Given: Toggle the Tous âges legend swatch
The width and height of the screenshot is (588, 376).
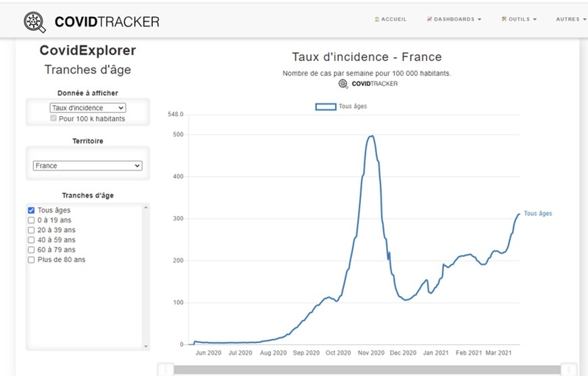Looking at the screenshot, I should (x=326, y=106).
